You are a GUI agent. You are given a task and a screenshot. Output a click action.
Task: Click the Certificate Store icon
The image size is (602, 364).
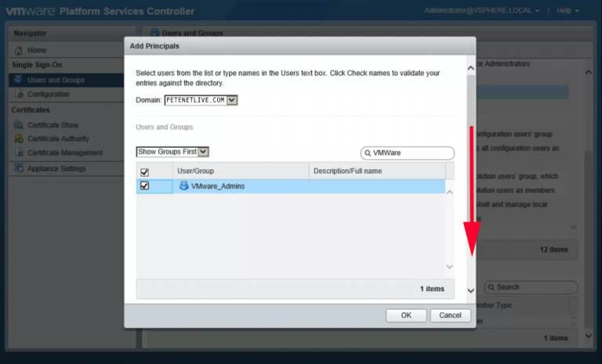[19, 124]
